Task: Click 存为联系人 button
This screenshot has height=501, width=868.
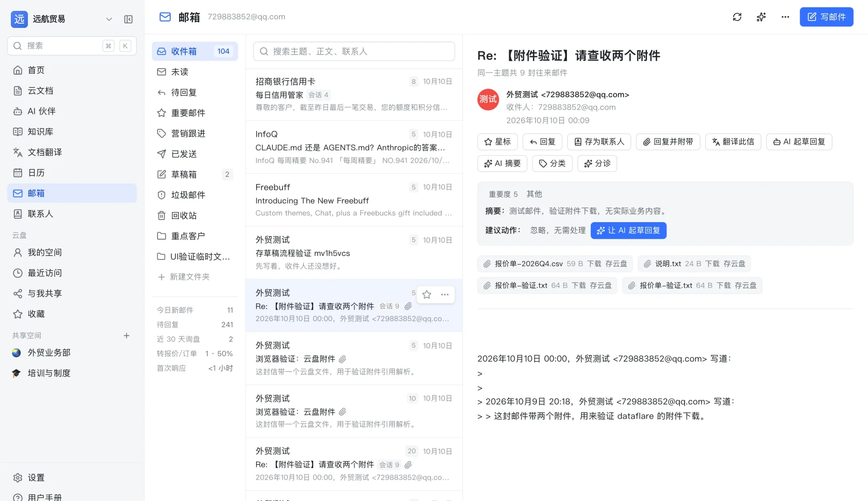Action: point(599,142)
